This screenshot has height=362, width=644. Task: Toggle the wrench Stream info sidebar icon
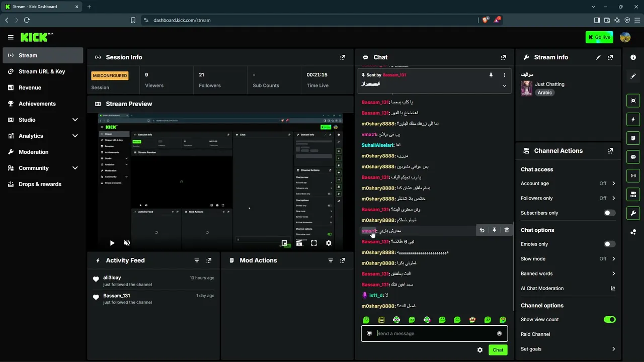633,213
